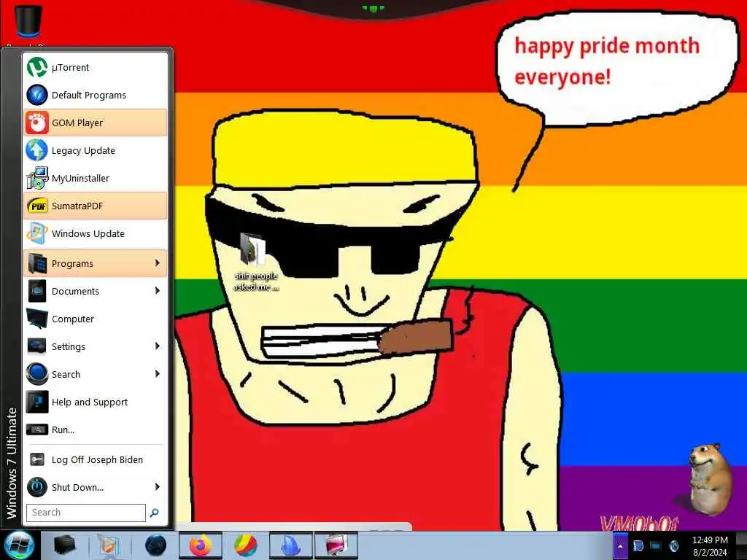Click the Shut Down... entry

96,486
